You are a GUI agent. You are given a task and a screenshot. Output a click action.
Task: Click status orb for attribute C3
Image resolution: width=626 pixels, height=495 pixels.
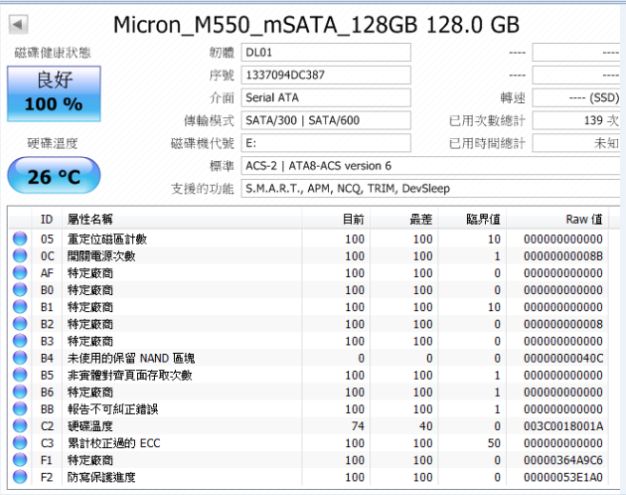[19, 443]
